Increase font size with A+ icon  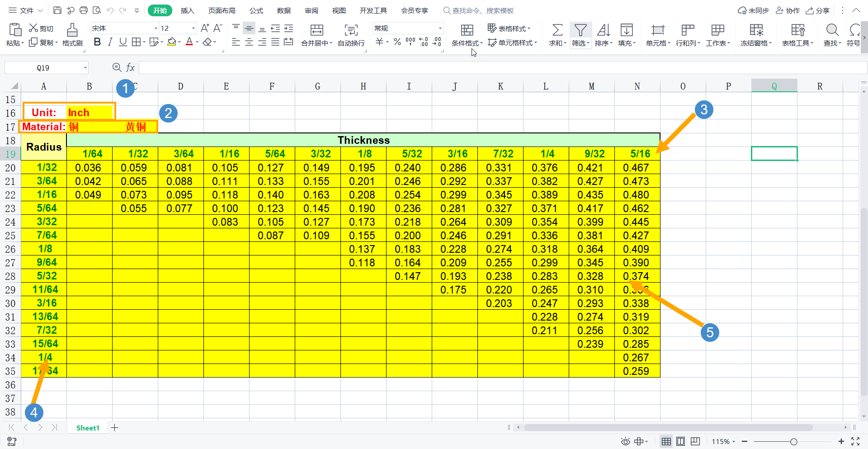(x=205, y=28)
